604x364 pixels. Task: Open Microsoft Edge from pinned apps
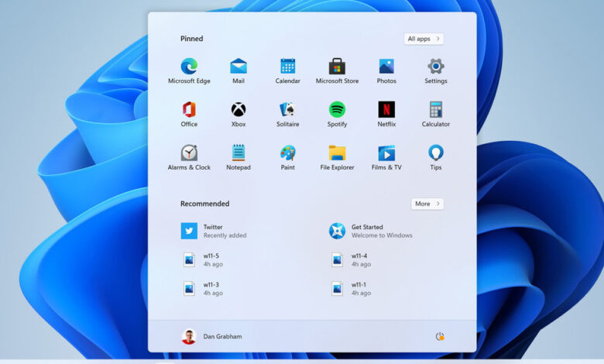[x=189, y=67]
